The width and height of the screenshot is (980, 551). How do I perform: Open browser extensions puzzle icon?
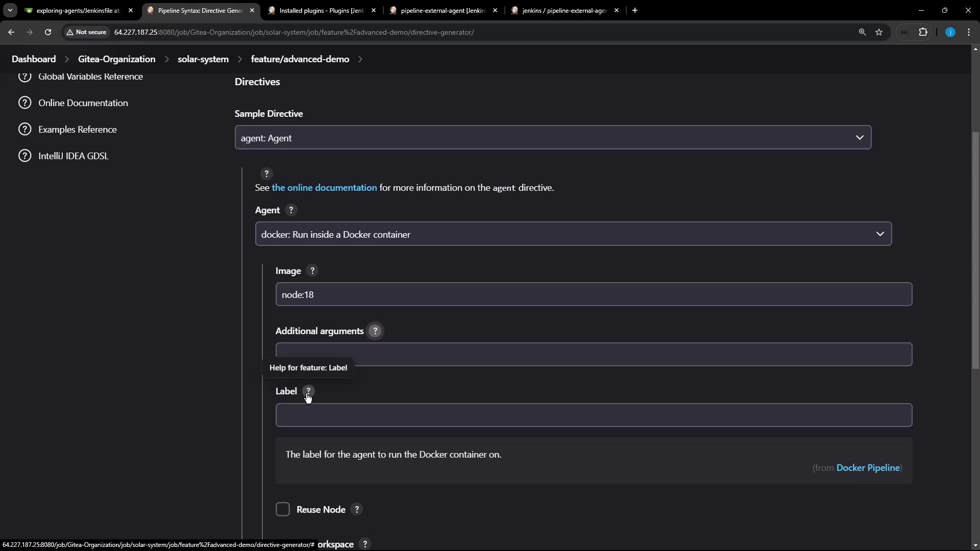pyautogui.click(x=923, y=32)
